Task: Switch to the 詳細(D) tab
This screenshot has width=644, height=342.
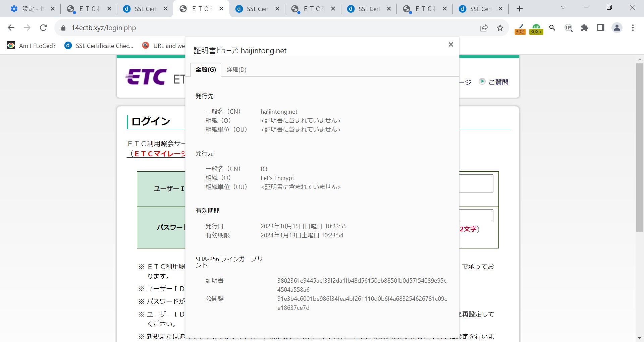Action: tap(236, 70)
